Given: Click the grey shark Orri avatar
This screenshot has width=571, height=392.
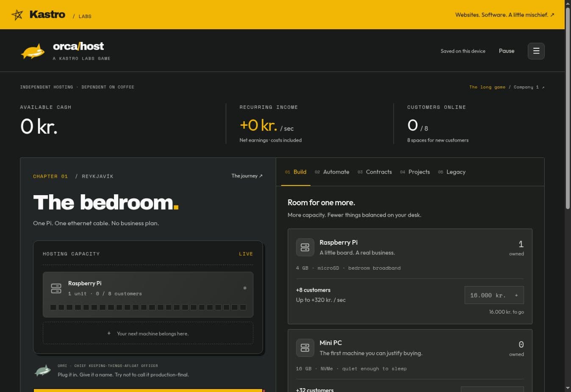Looking at the screenshot, I should pos(42,370).
